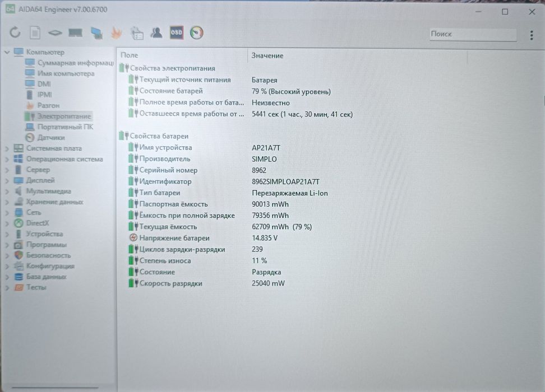This screenshot has width=545, height=392.
Task: Open the OSD panel icon
Action: click(176, 32)
